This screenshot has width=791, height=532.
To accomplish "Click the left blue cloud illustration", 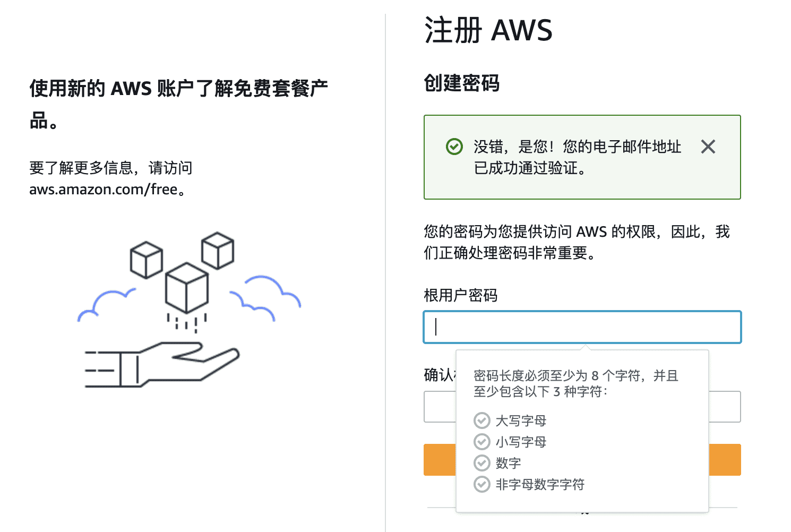I will [x=106, y=306].
